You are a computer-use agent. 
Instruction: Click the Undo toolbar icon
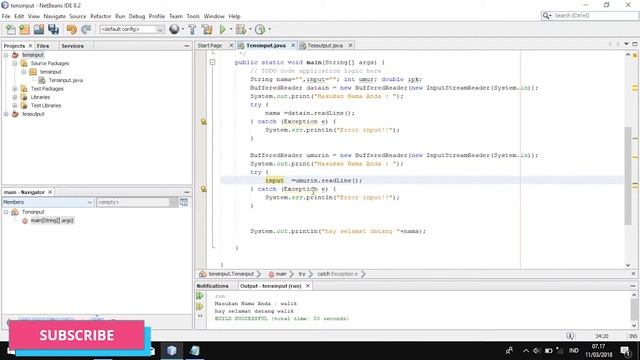coord(72,29)
